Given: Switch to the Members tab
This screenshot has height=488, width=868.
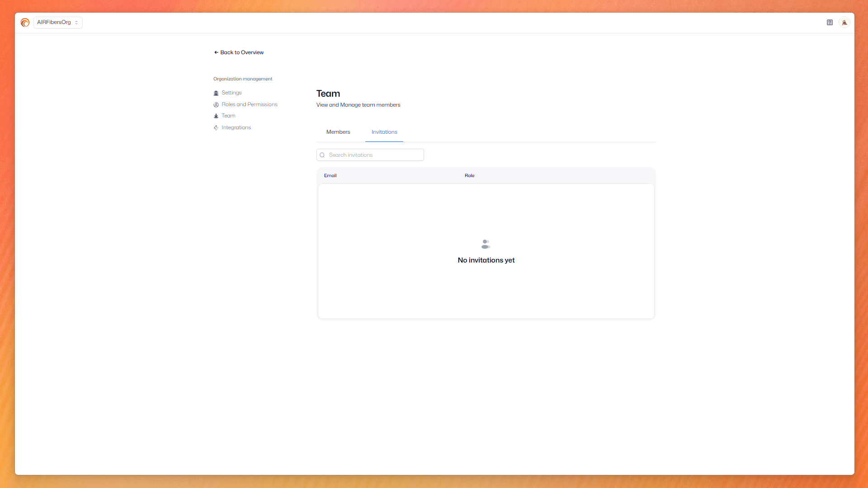Looking at the screenshot, I should [x=338, y=132].
